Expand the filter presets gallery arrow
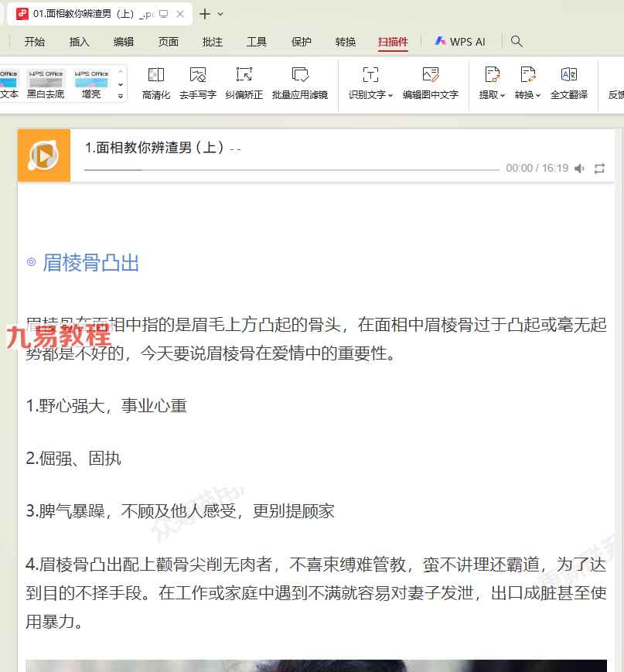This screenshot has height=672, width=624. point(121,96)
